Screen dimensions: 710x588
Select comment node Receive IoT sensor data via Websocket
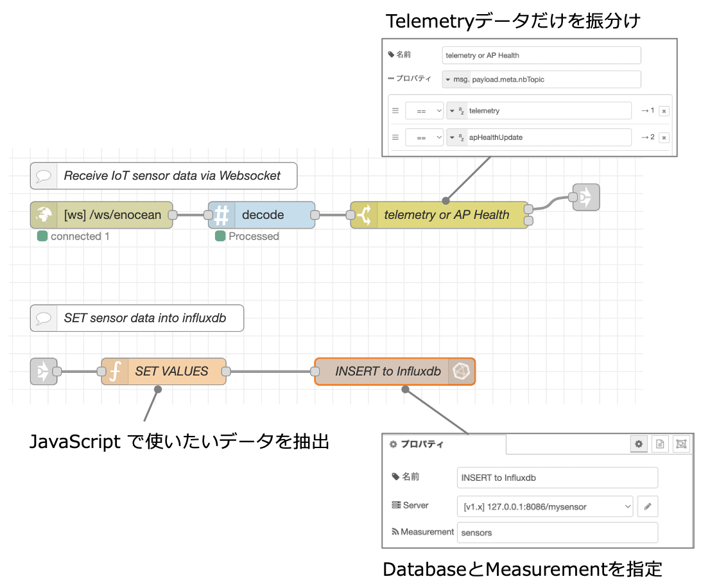[164, 176]
